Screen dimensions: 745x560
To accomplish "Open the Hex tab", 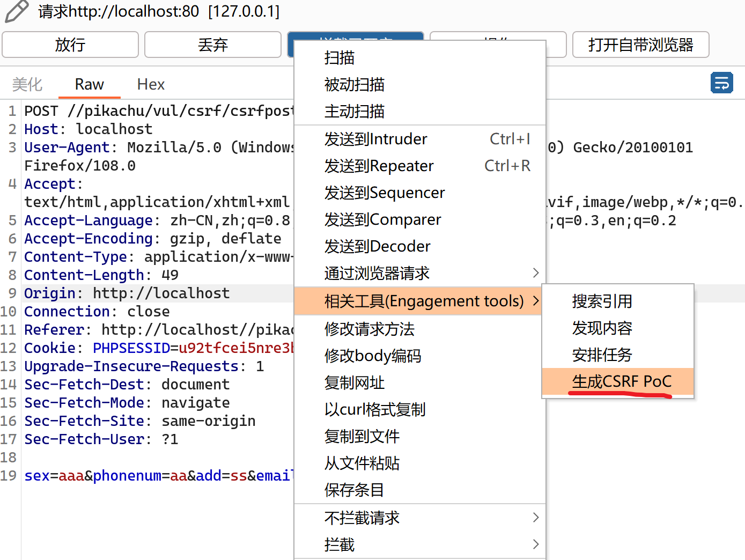I will pyautogui.click(x=151, y=84).
